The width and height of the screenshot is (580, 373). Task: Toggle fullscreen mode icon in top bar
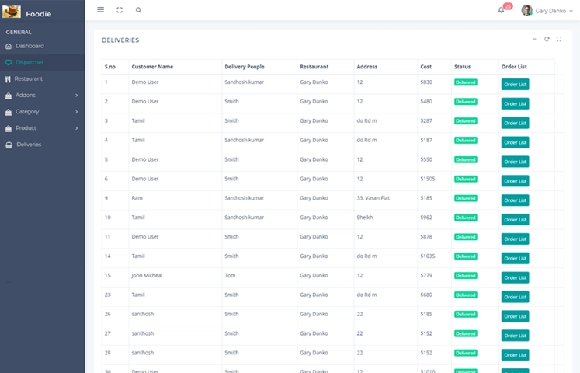[x=119, y=10]
